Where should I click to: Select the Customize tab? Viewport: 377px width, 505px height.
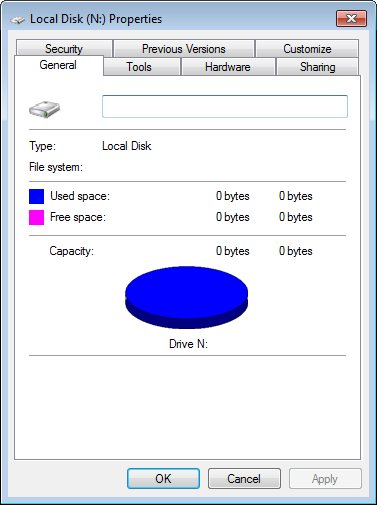tap(307, 49)
